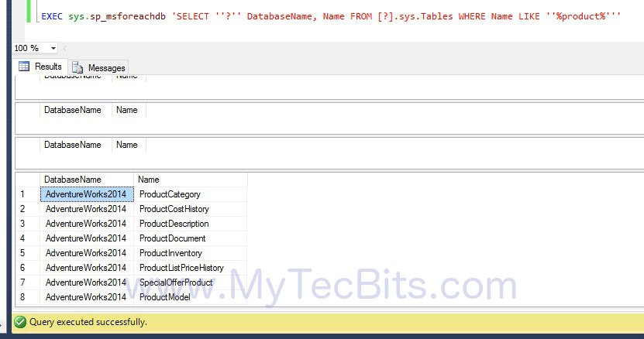
Task: Select the ProductModel cell
Action: pos(190,297)
